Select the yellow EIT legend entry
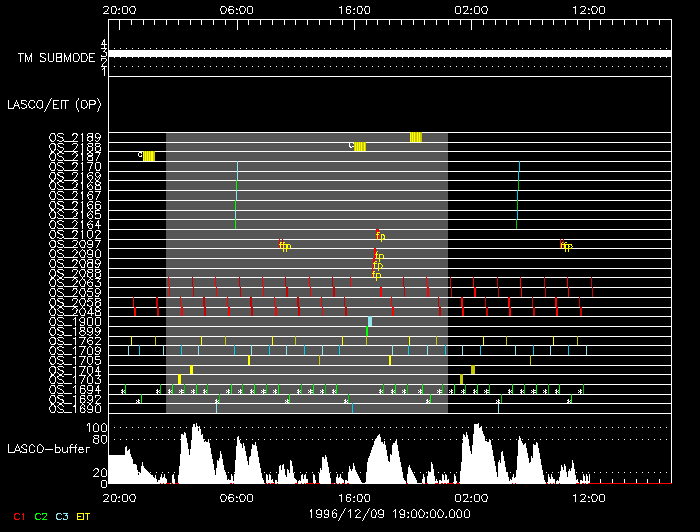 click(x=84, y=516)
